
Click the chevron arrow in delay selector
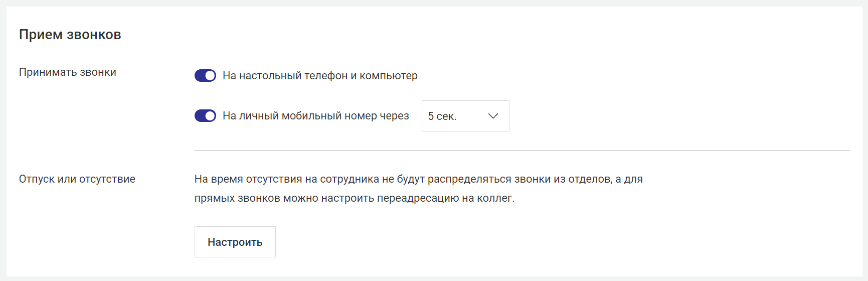493,116
